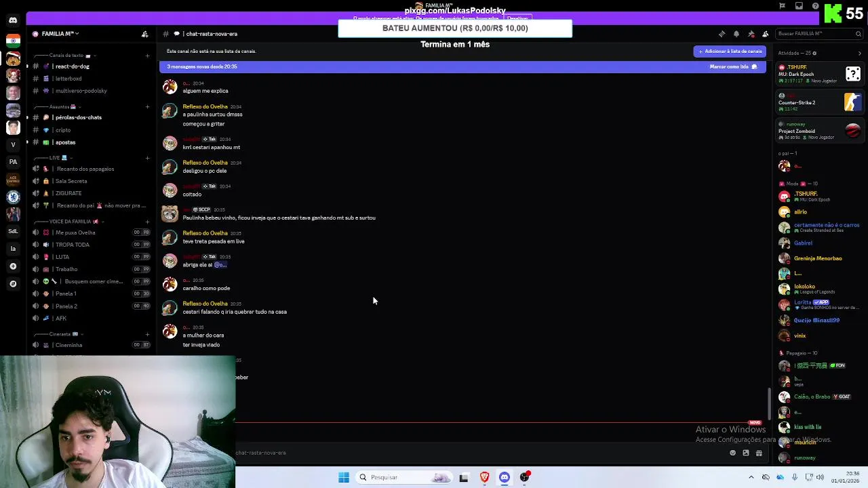
Task: Click 'Adicionar à lista de canais' button
Action: pos(730,52)
